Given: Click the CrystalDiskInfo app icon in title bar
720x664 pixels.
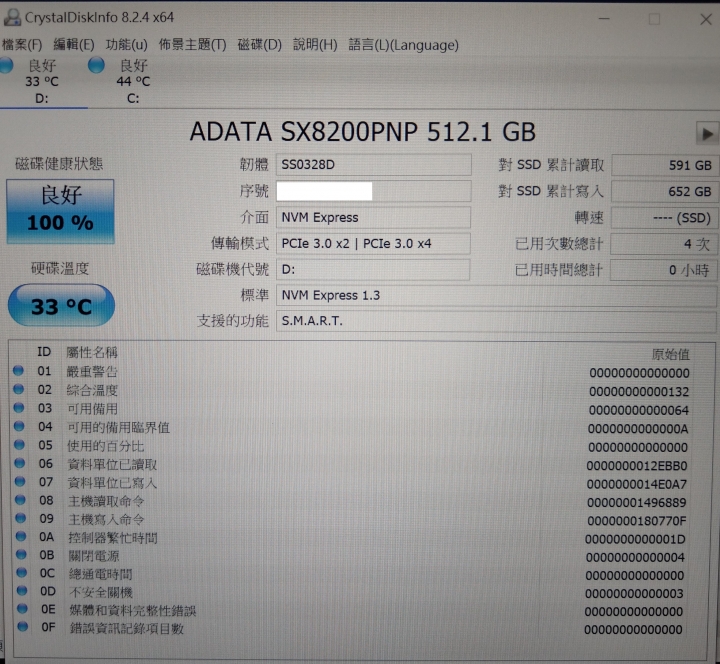Looking at the screenshot, I should 12,17.
